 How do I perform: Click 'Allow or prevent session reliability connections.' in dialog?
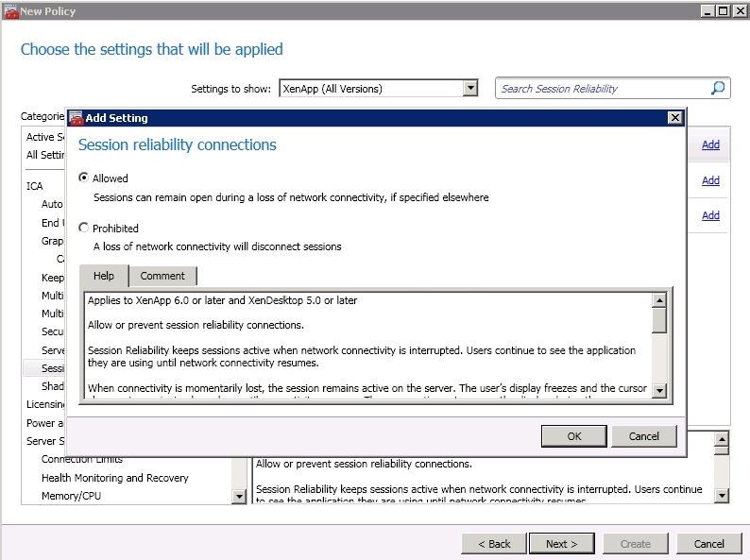[196, 325]
